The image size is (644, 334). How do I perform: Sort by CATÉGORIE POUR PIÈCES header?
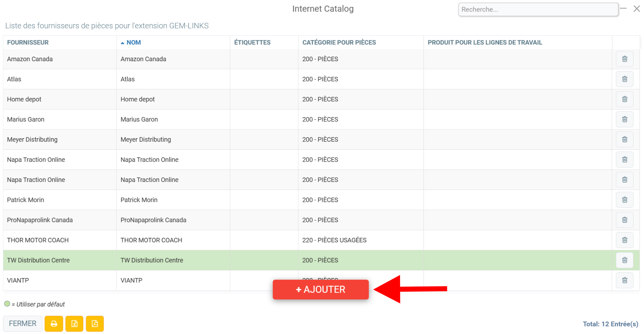click(339, 42)
